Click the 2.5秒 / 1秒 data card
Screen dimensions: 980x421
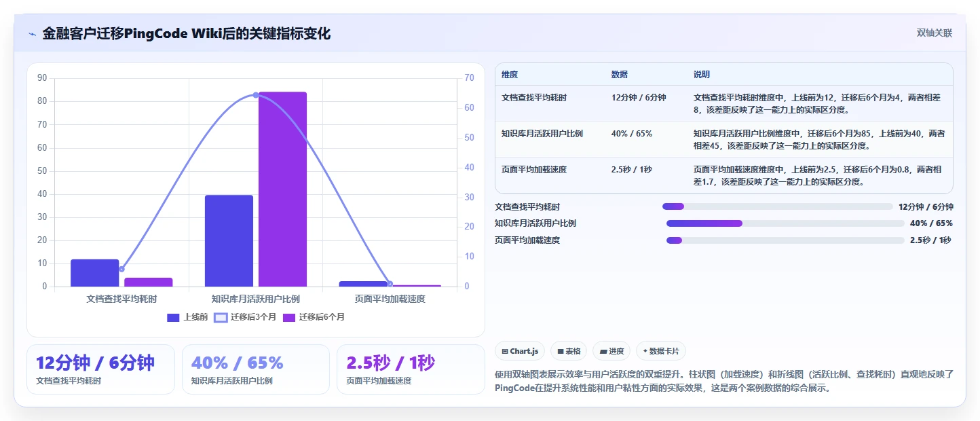411,369
